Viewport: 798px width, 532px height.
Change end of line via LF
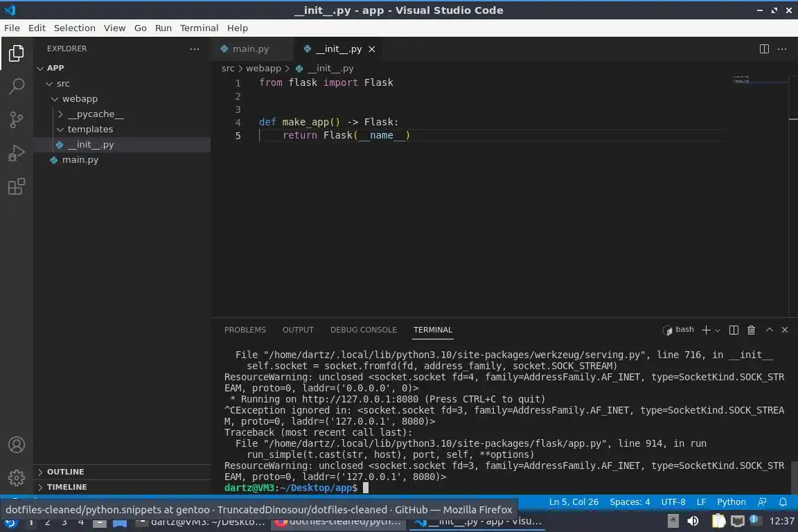tap(701, 502)
